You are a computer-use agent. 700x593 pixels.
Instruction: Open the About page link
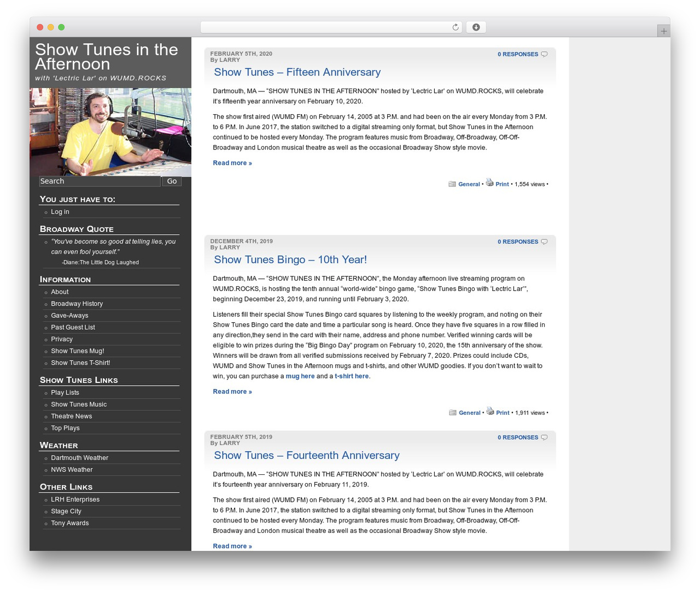click(60, 292)
